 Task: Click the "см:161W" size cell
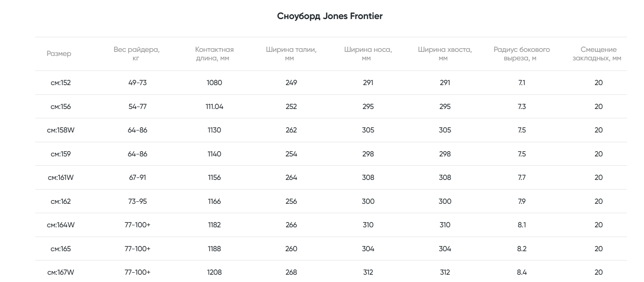pyautogui.click(x=61, y=177)
